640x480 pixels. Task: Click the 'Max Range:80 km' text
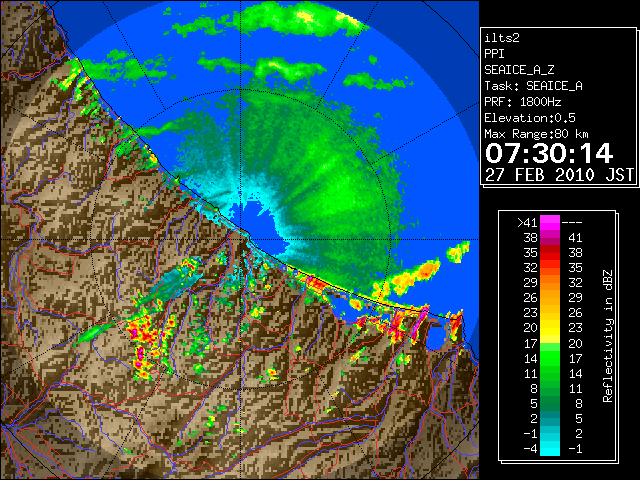(x=536, y=134)
